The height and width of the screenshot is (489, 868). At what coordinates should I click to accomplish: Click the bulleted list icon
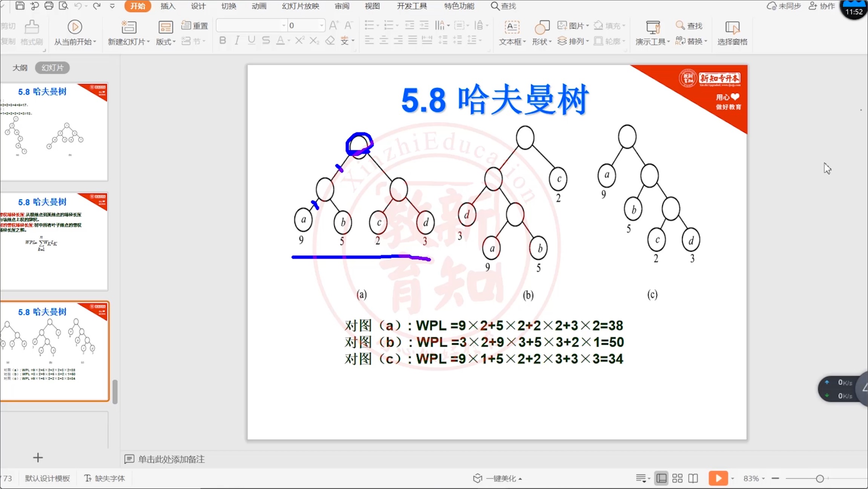coord(369,25)
